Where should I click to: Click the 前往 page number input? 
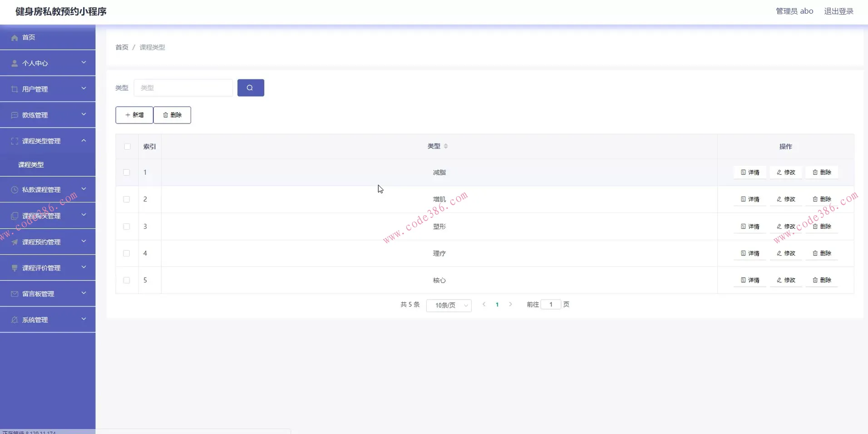551,304
